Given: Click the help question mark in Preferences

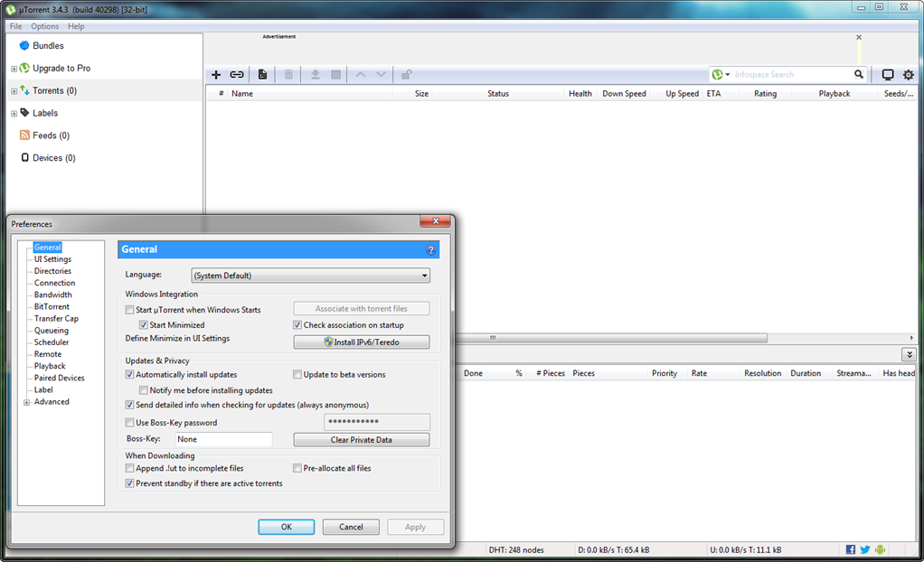Looking at the screenshot, I should pos(430,249).
